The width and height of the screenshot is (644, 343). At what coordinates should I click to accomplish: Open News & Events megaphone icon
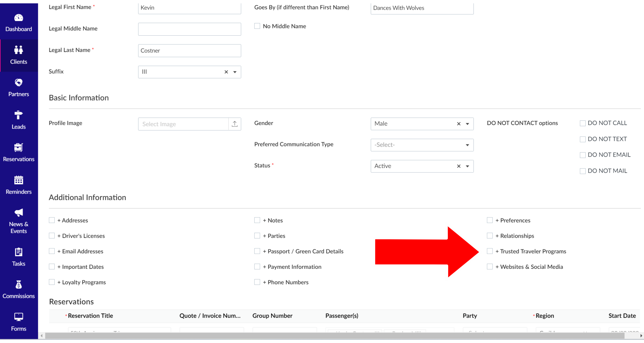click(18, 213)
